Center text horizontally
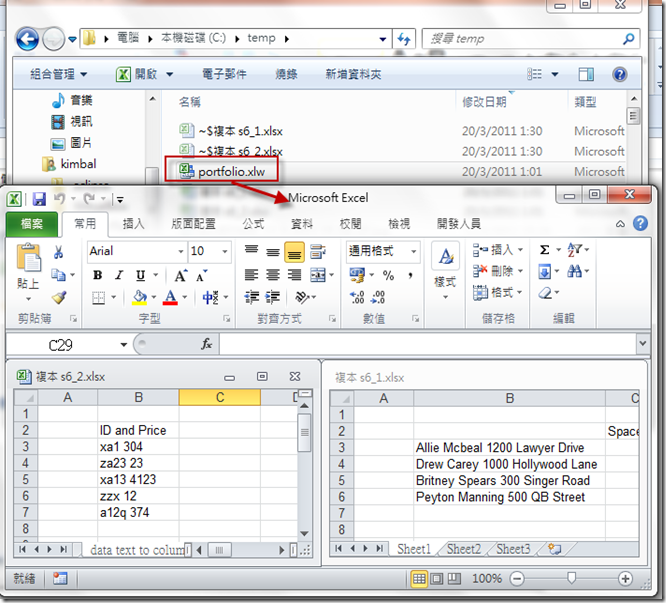 tap(273, 275)
